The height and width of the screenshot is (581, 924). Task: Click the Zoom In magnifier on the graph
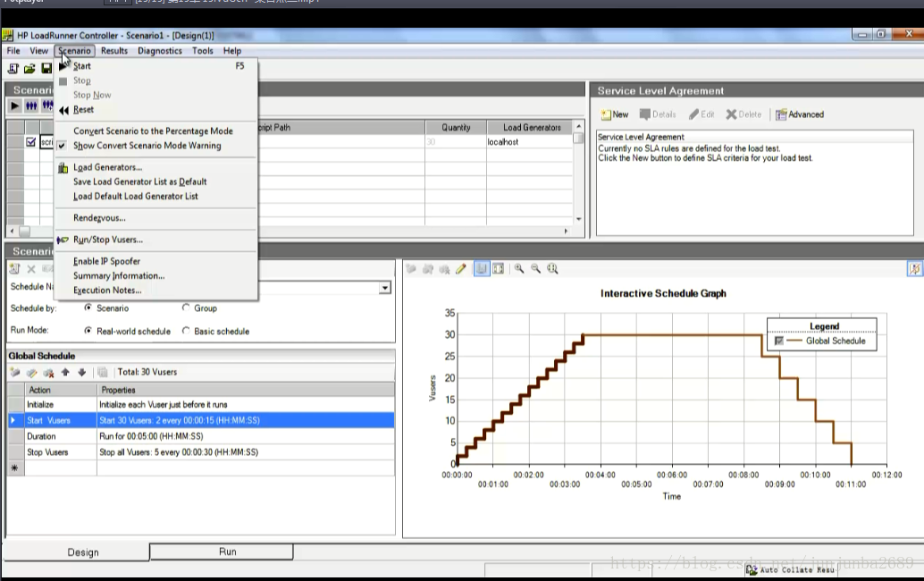[519, 269]
